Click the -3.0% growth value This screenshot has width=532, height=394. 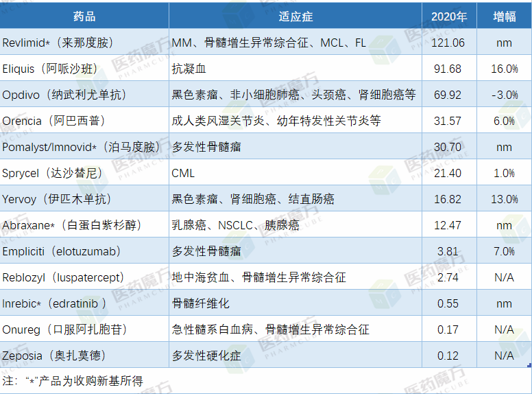504,95
